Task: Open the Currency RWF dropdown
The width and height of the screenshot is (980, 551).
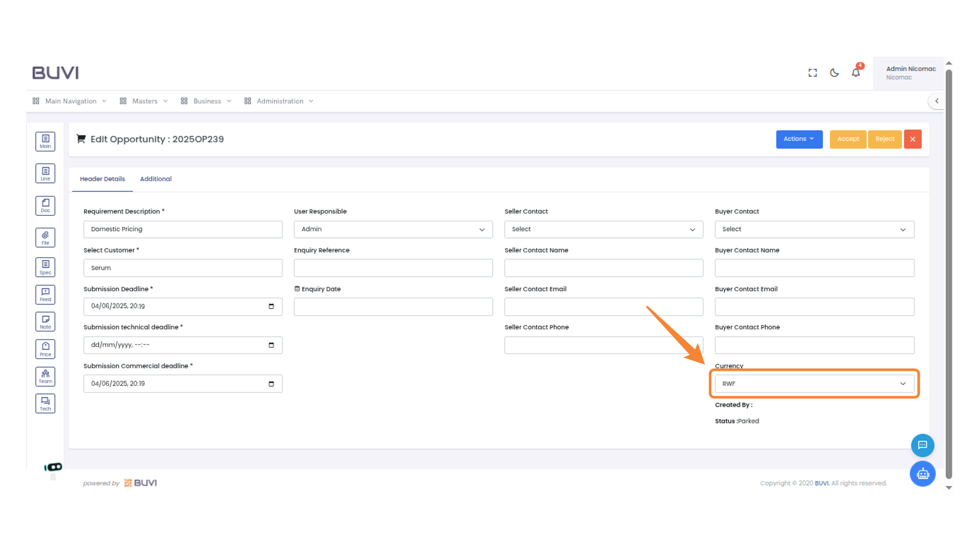Action: [814, 384]
